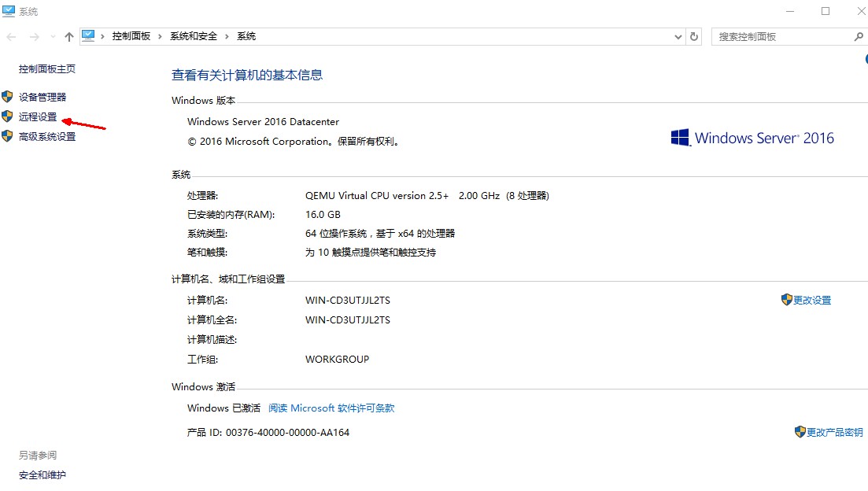868x491 pixels.
Task: Click the forward navigation arrow
Action: click(35, 36)
